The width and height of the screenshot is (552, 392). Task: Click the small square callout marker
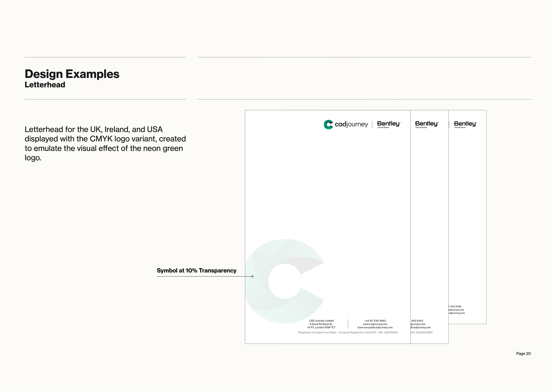tap(252, 276)
